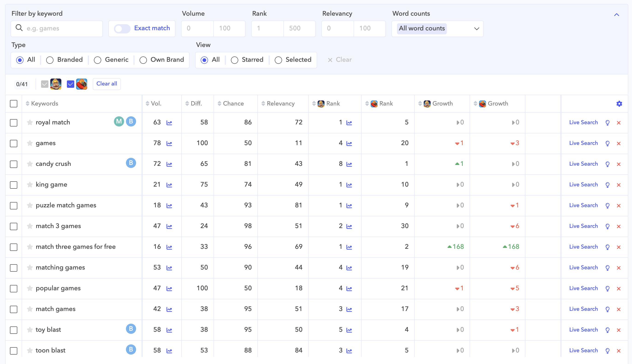Open the volume trend chart for royal match
The height and width of the screenshot is (364, 632).
coord(169,123)
